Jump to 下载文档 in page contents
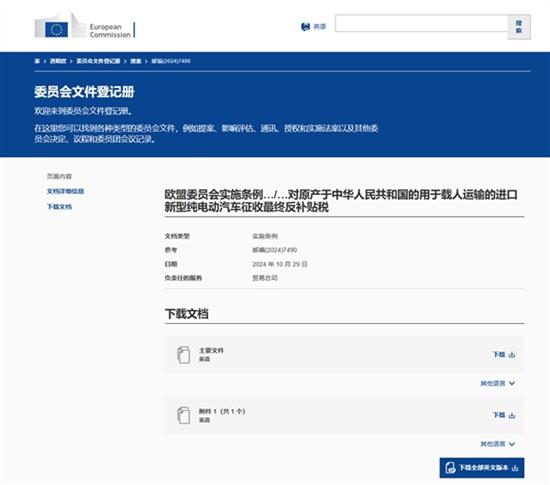The width and height of the screenshot is (550, 485). pyautogui.click(x=59, y=207)
